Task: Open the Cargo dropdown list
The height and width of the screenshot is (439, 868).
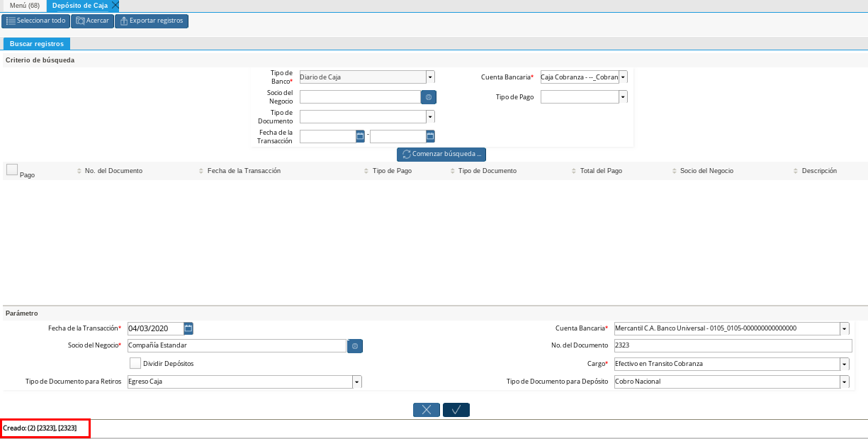Action: click(x=844, y=364)
